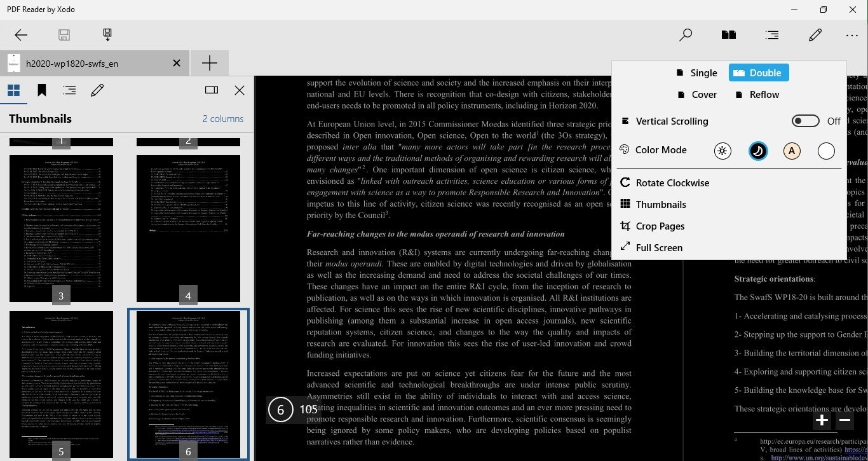The image size is (868, 461).
Task: Change the 2 columns thumbnail layout
Action: pos(222,119)
